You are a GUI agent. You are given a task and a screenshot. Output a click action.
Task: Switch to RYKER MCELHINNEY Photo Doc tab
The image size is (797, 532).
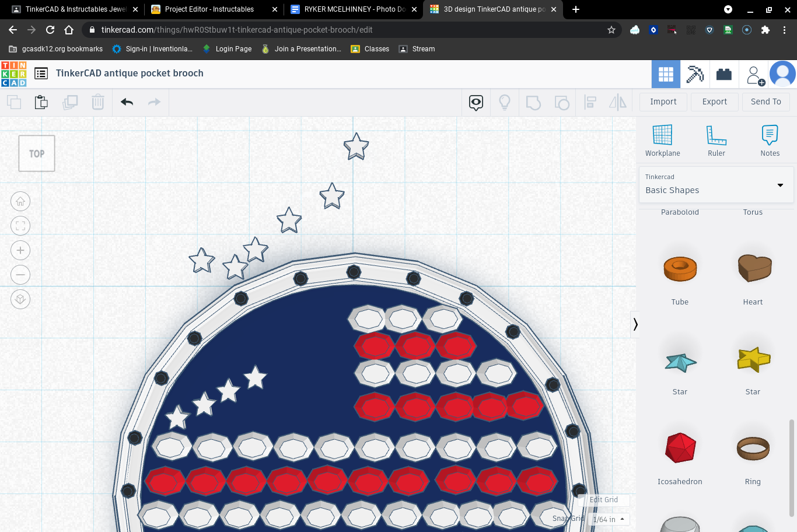[354, 9]
